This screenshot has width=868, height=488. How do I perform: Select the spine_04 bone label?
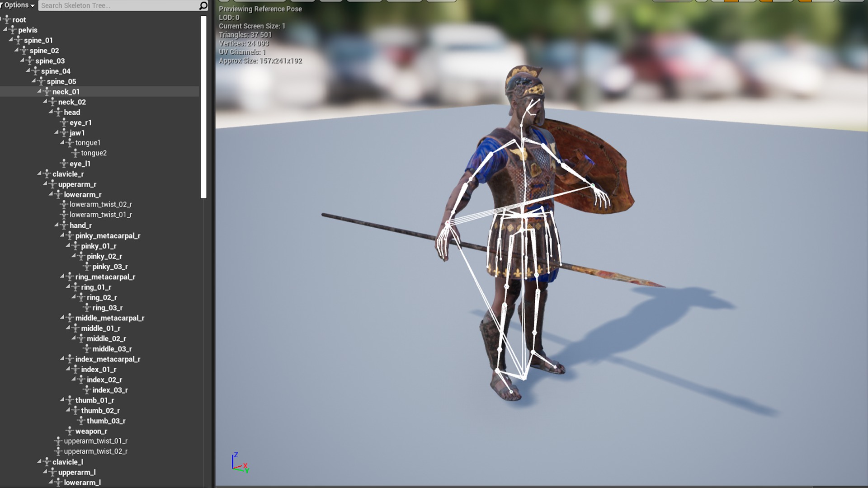click(56, 71)
